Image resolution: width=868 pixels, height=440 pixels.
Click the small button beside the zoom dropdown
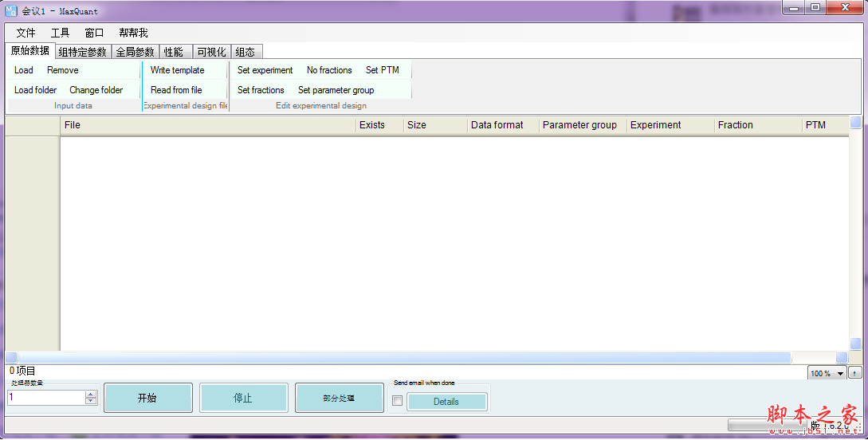pyautogui.click(x=855, y=374)
